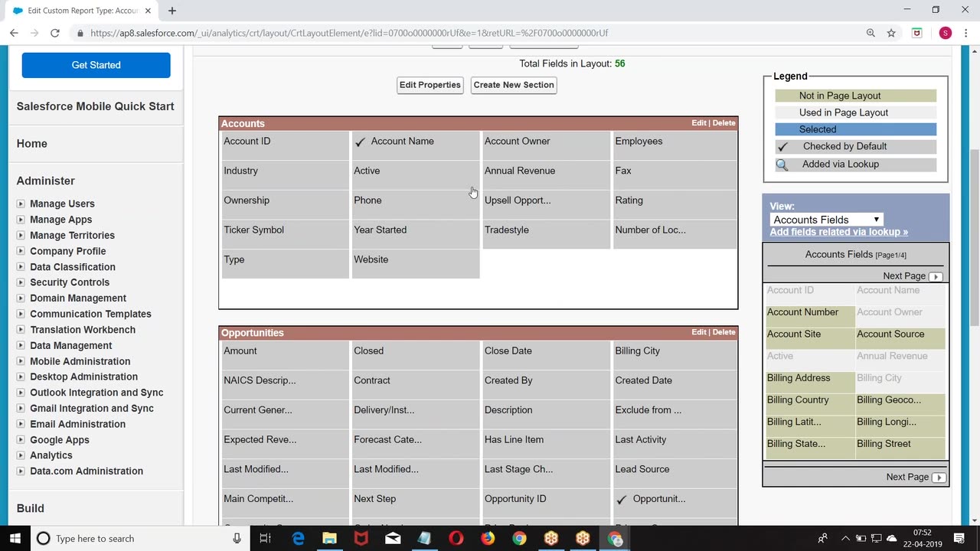Click Edit on the Opportunities section
The height and width of the screenshot is (551, 980).
pyautogui.click(x=699, y=332)
